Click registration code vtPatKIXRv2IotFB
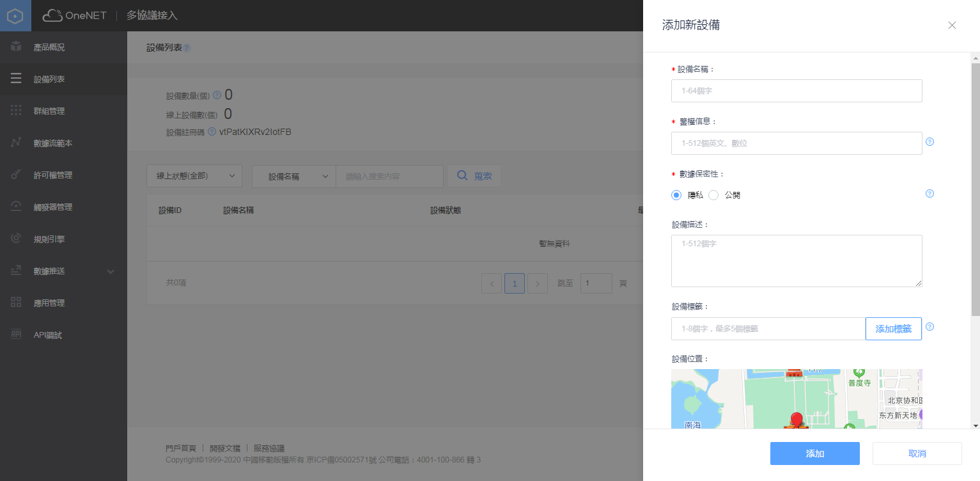Viewport: 980px width, 481px height. click(x=255, y=132)
